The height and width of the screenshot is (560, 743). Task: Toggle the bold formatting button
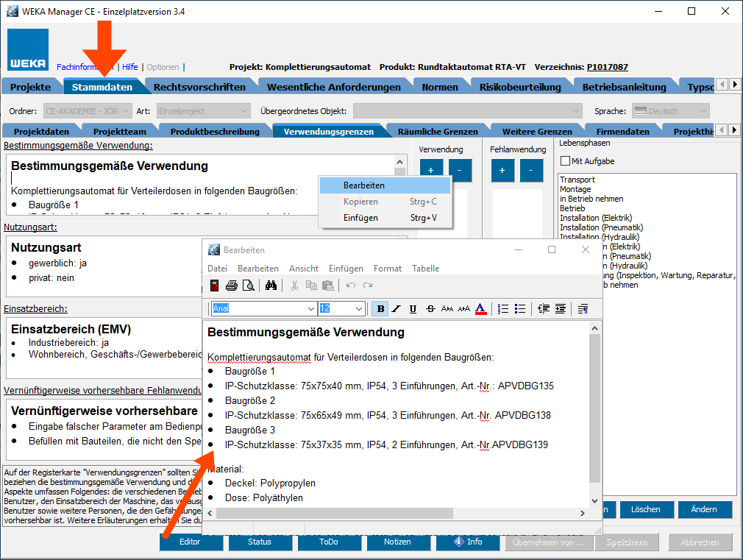380,309
